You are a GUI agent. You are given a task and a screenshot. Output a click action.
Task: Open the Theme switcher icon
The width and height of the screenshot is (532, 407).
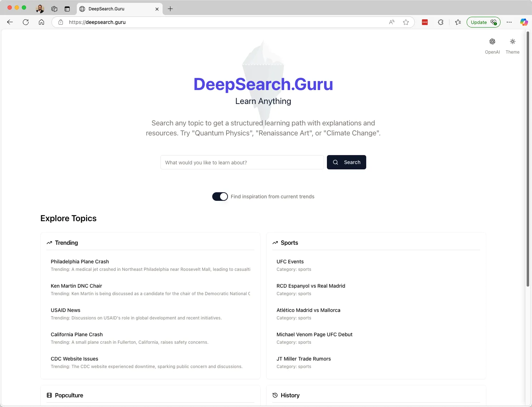pyautogui.click(x=512, y=42)
